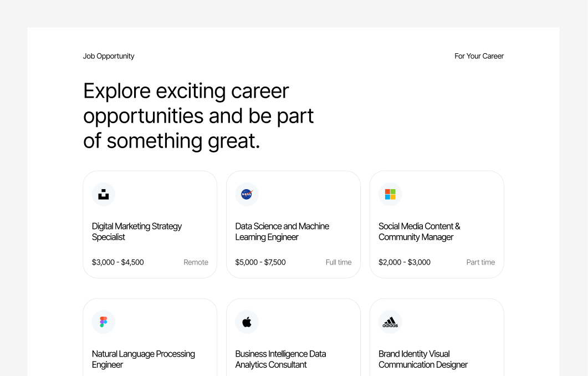This screenshot has height=376, width=588.
Task: Click the Adidas logo icon
Action: [390, 322]
